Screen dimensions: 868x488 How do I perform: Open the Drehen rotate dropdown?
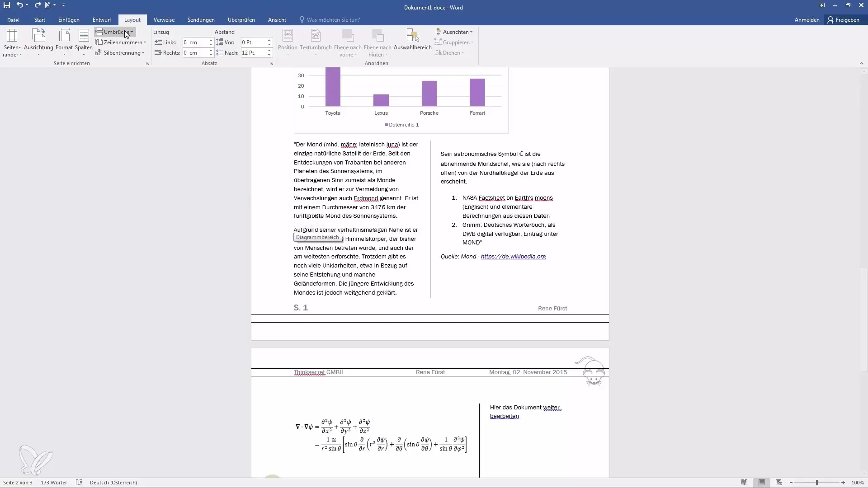coord(450,53)
